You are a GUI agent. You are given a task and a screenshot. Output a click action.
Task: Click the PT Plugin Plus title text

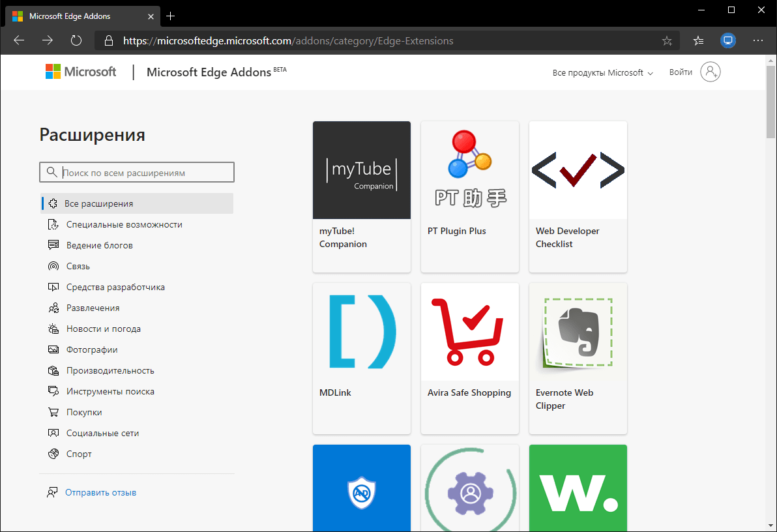456,231
